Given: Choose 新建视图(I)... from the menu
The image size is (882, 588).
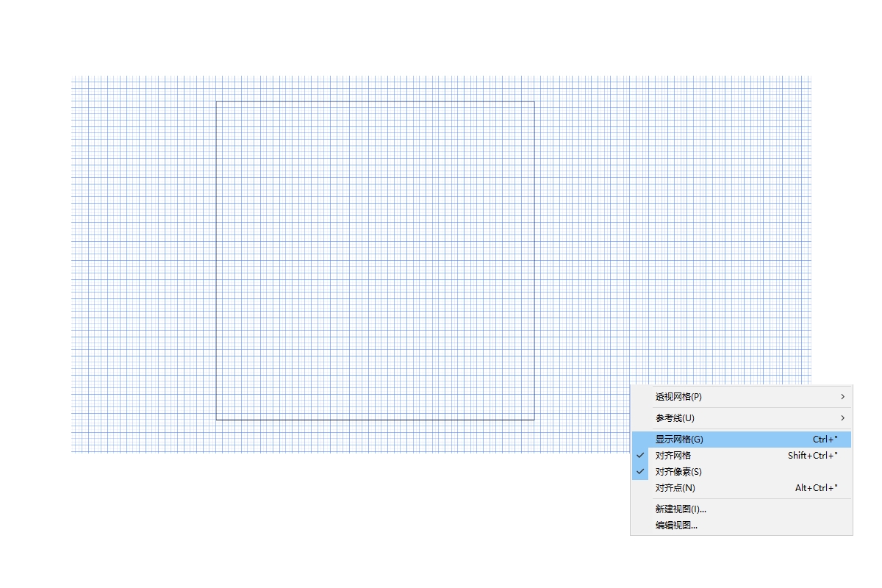Looking at the screenshot, I should coord(681,509).
